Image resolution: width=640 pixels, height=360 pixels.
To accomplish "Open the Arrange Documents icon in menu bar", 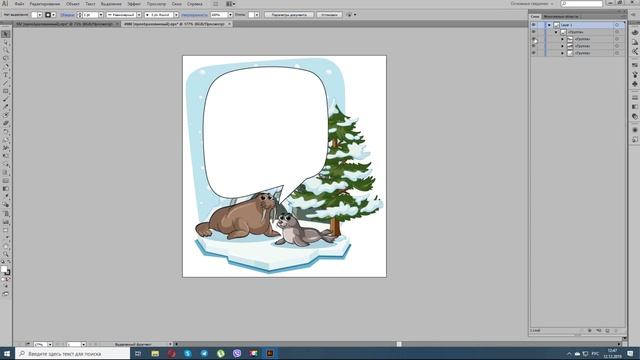I will (231, 4).
